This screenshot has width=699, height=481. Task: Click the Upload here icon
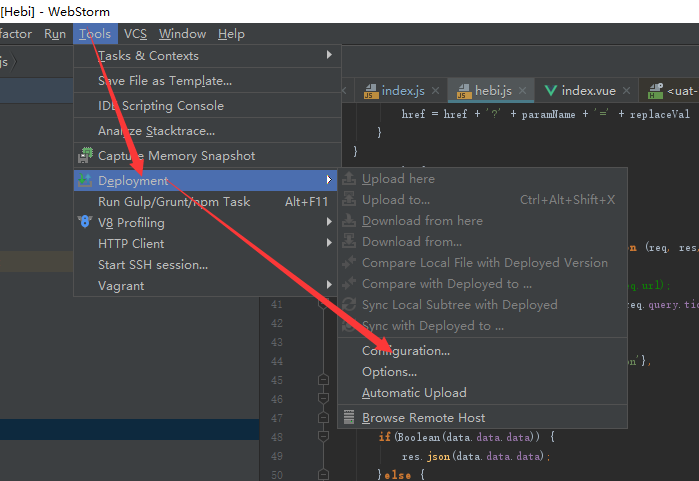click(349, 178)
